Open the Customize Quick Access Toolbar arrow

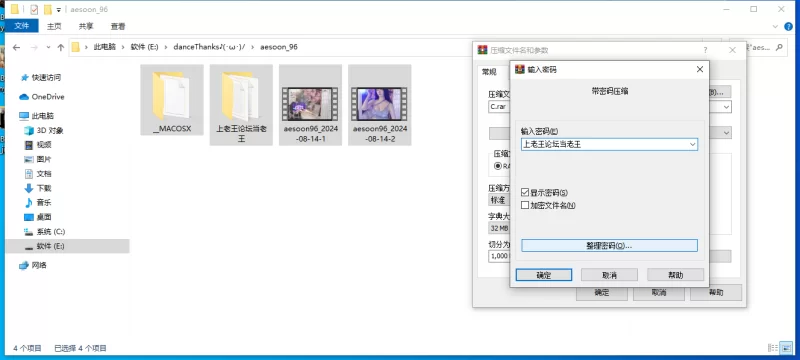click(59, 10)
